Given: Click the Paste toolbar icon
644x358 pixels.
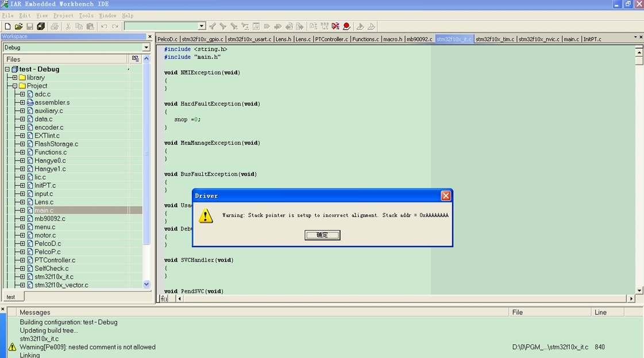Looking at the screenshot, I should click(x=90, y=26).
